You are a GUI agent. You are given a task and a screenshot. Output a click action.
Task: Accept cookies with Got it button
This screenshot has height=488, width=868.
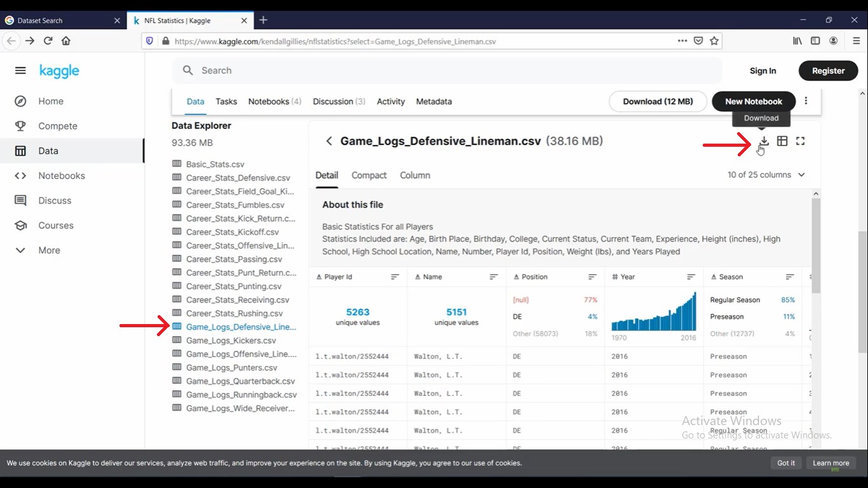click(786, 463)
